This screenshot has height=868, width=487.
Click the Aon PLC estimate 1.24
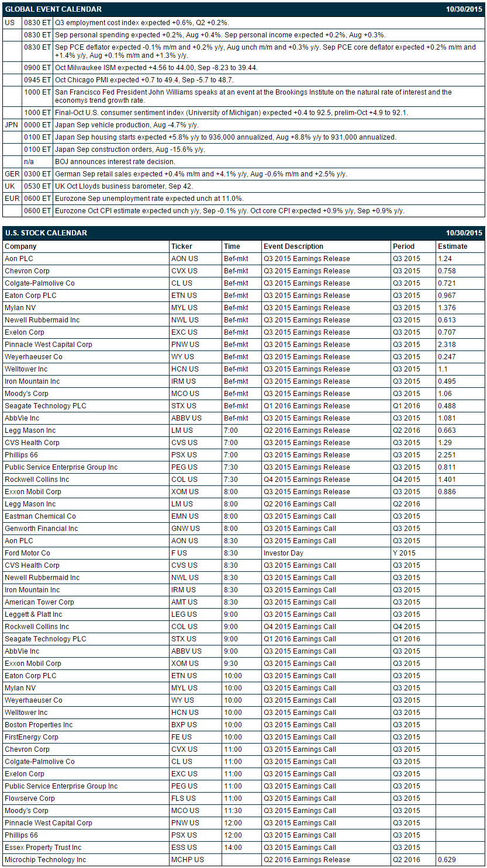tap(445, 259)
